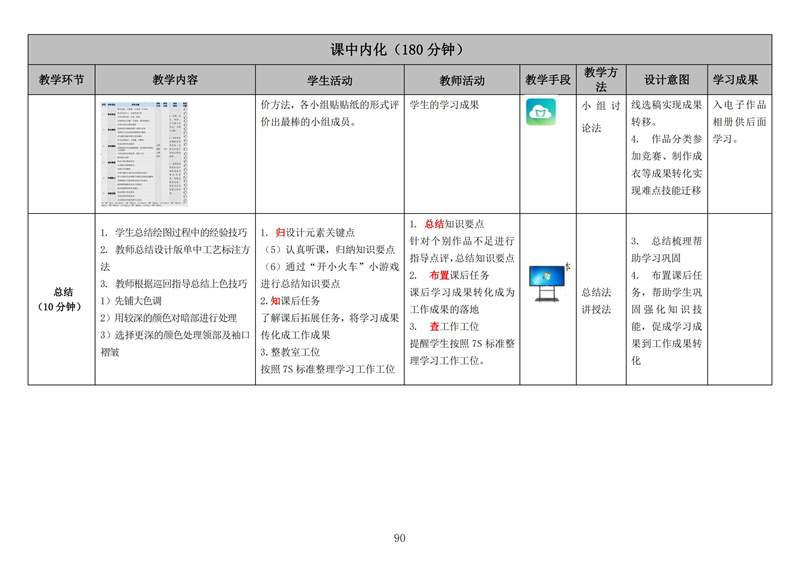Select the 总结（10 分钟）row label
The height and width of the screenshot is (565, 800).
point(61,299)
